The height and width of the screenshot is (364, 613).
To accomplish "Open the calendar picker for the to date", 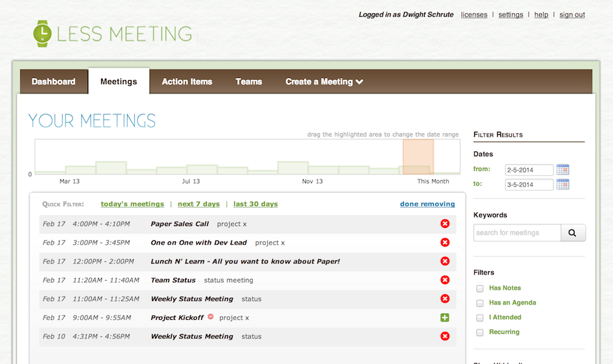I will point(563,184).
